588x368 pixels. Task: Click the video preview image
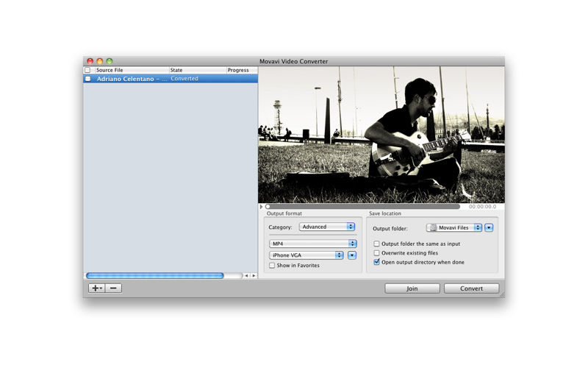click(381, 135)
